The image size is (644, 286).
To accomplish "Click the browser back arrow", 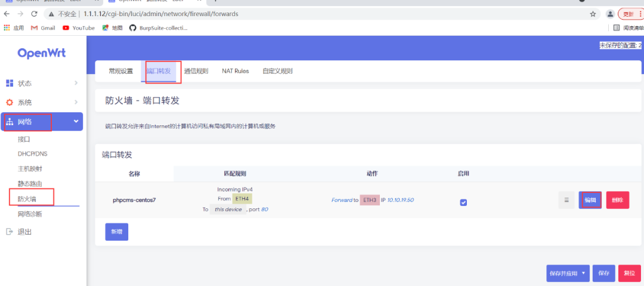I will coord(7,14).
